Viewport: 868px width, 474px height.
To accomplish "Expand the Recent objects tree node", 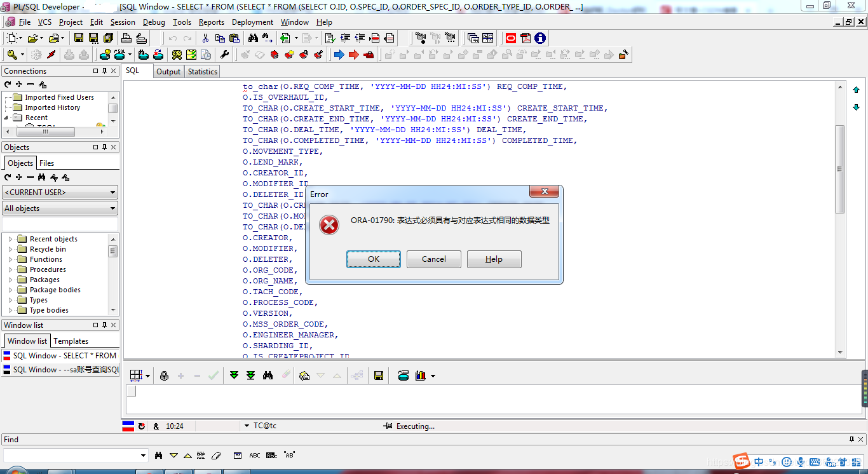I will (11, 238).
